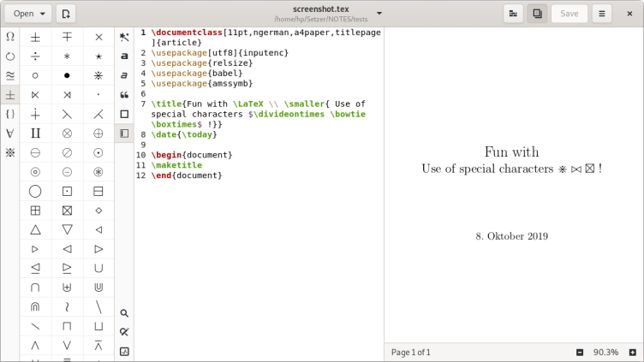This screenshot has width=644, height=362.
Task: Click the bold text formatting icon
Action: [x=124, y=56]
